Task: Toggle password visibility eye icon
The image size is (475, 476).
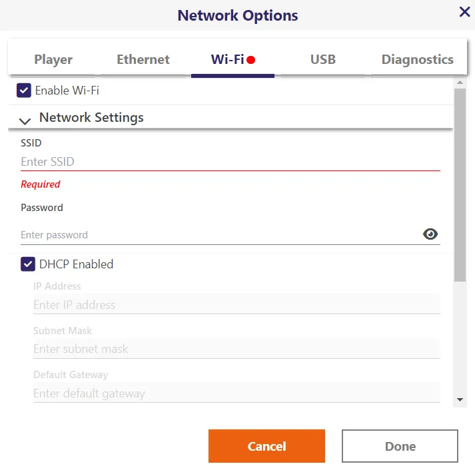Action: (430, 234)
